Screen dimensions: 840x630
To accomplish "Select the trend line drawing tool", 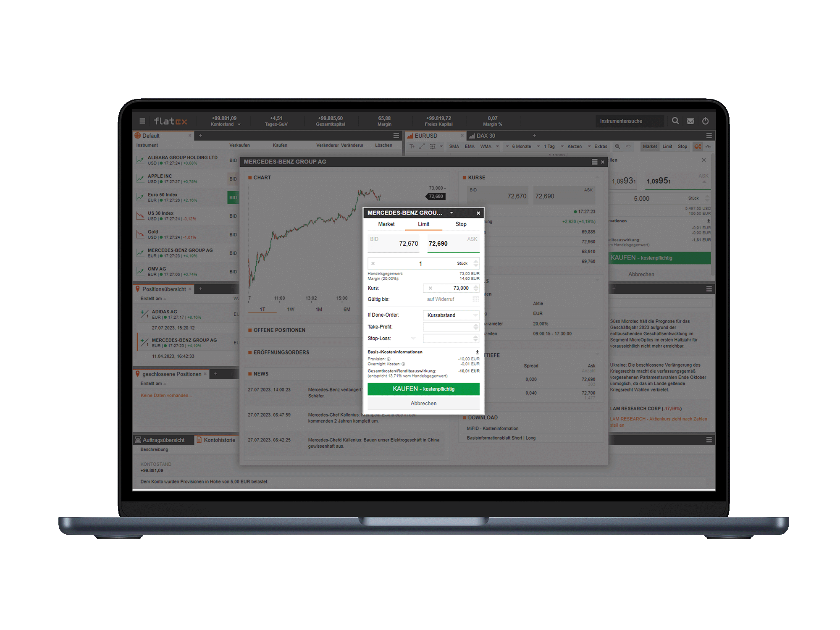I will (x=422, y=147).
